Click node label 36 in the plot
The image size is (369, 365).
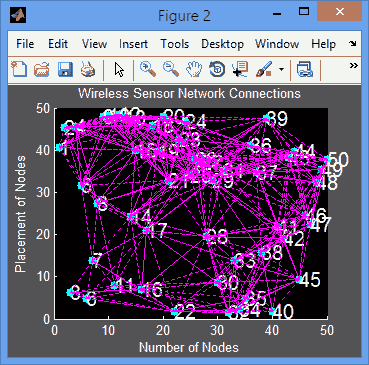[261, 146]
